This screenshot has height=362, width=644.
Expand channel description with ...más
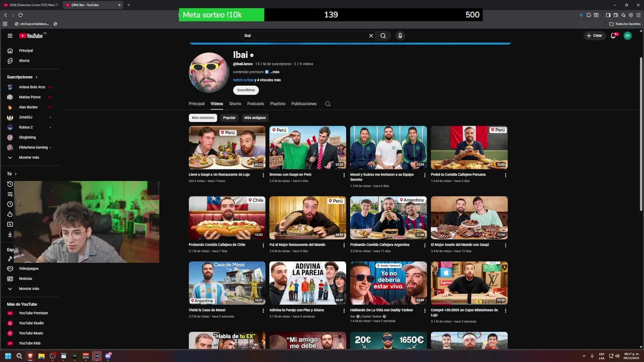tap(275, 72)
